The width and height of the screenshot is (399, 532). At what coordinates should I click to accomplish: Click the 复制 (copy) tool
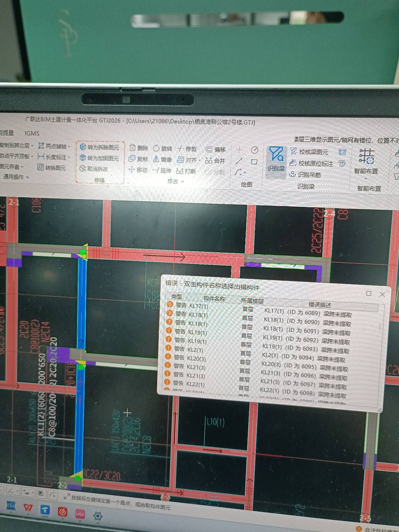tap(138, 159)
